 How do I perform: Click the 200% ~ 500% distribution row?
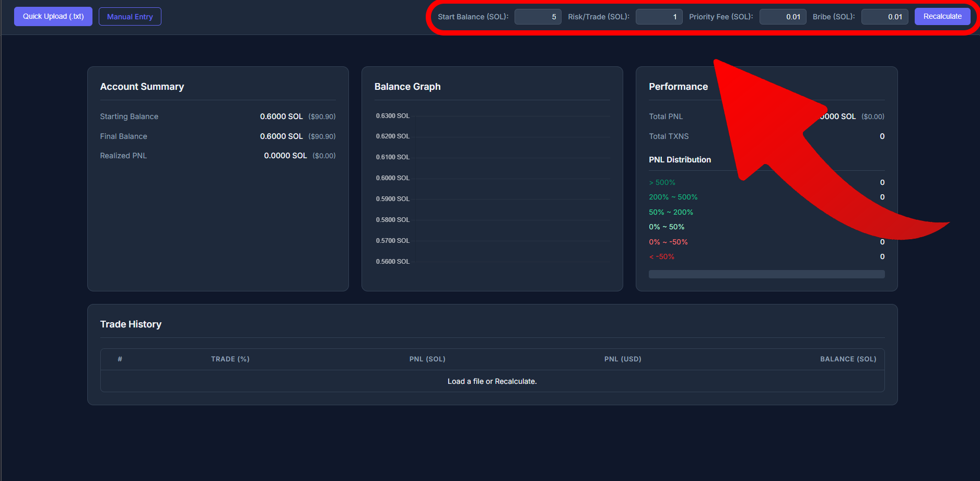pyautogui.click(x=766, y=197)
